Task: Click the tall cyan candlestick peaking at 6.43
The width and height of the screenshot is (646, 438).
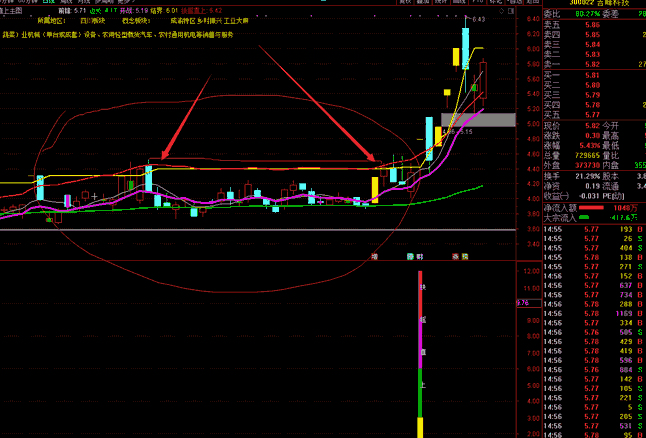Action: [466, 49]
